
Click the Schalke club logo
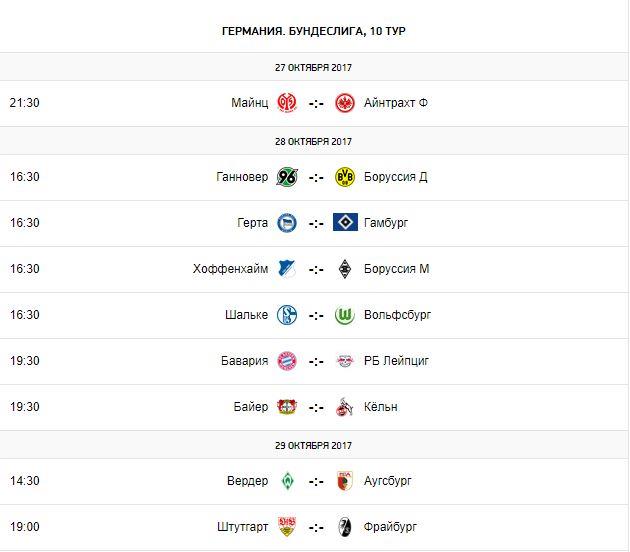287,315
